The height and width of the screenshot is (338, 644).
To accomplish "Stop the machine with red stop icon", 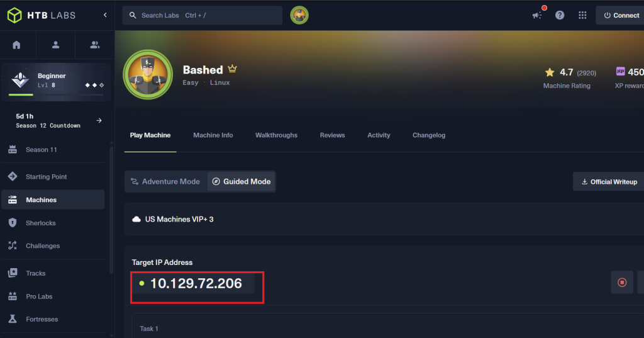I will [622, 283].
